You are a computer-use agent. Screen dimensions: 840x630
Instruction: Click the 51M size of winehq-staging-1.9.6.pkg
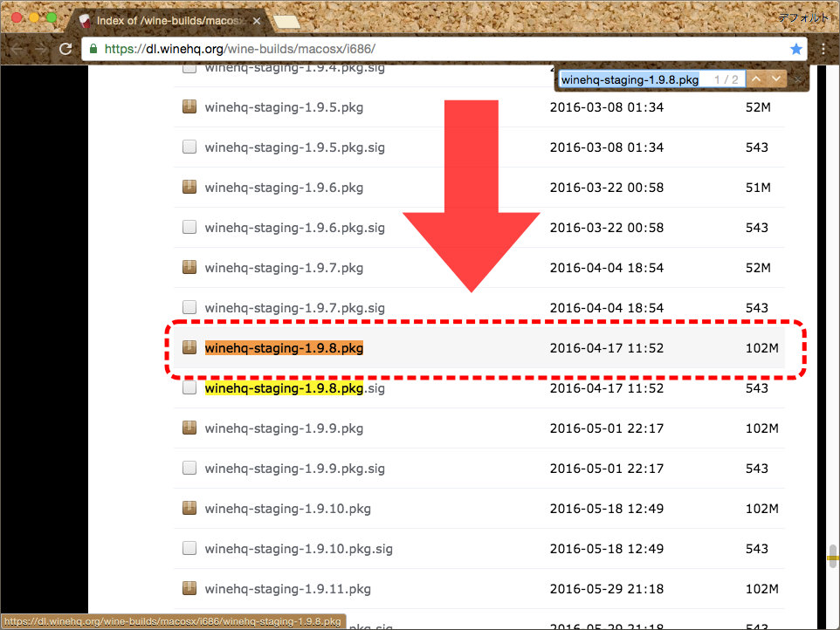click(x=758, y=188)
